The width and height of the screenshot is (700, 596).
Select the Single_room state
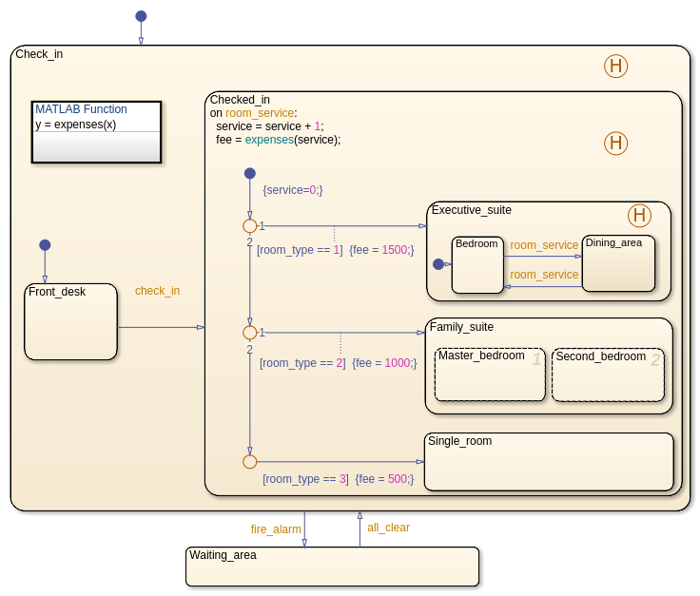[549, 462]
